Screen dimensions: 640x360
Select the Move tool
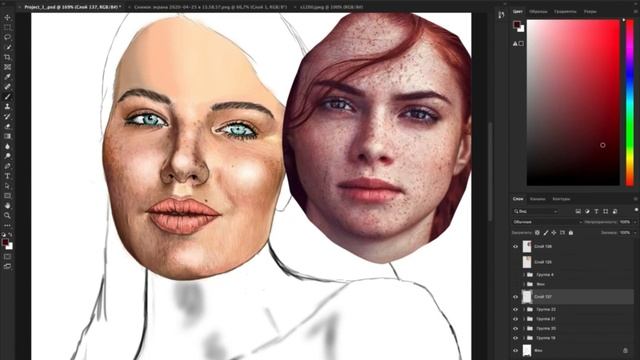(7, 18)
